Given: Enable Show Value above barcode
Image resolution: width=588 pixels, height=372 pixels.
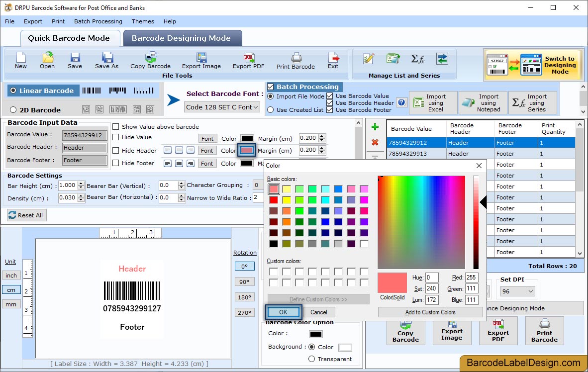Looking at the screenshot, I should (x=116, y=127).
